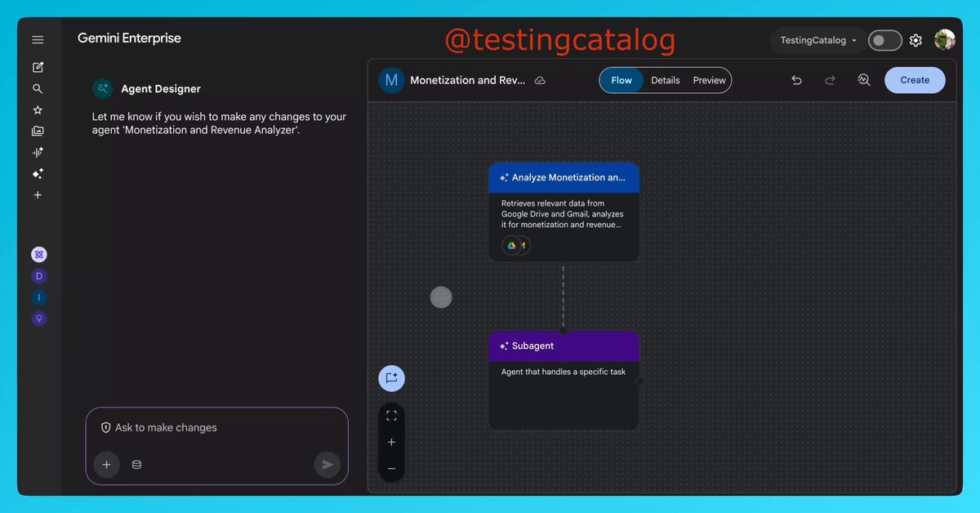
Task: Open the chat sparkle button on canvas
Action: (x=391, y=378)
